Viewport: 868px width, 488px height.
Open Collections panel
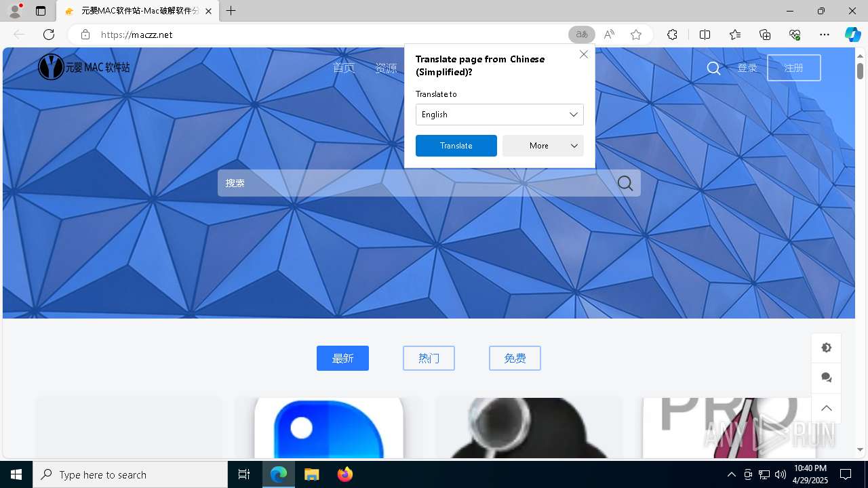tap(765, 35)
